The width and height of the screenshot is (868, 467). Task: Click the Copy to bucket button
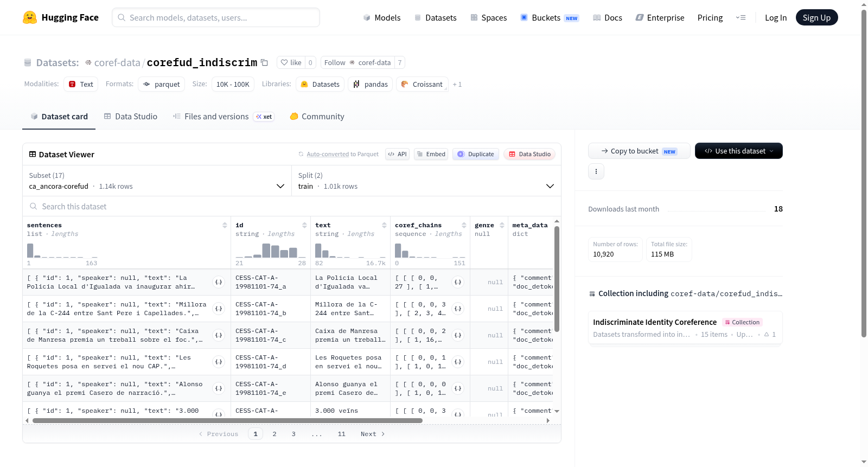coord(639,151)
